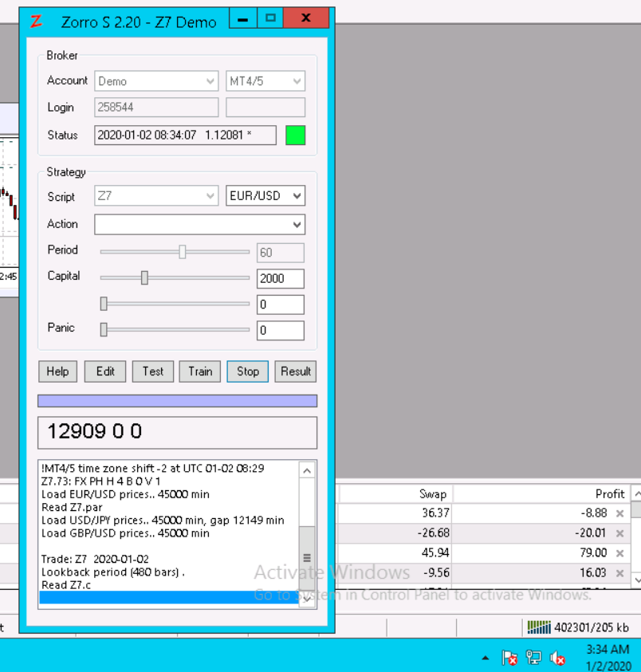Open the Action Center flag icon
Screen dimensions: 641x672
(x=509, y=658)
